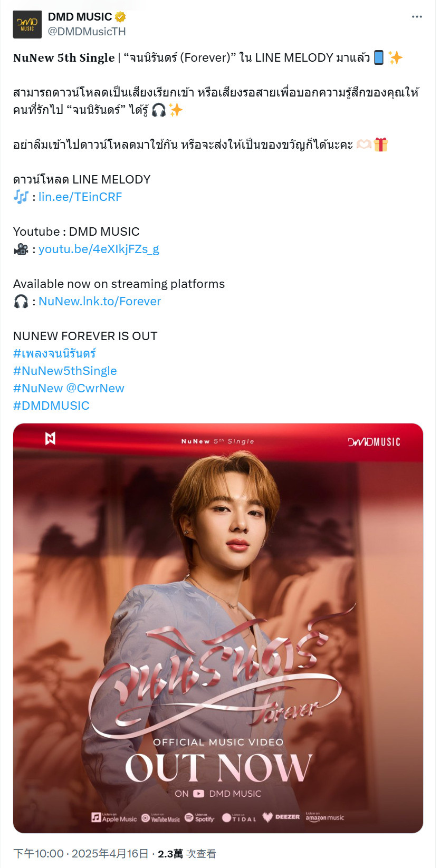Image resolution: width=440 pixels, height=868 pixels.
Task: Click the Apple Music logo on poster
Action: coord(114,818)
